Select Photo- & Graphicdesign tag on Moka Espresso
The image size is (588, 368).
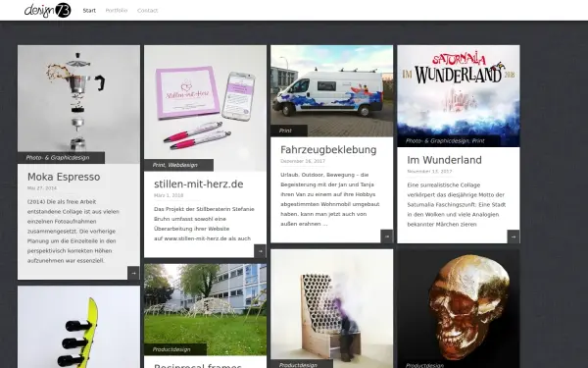click(x=61, y=158)
